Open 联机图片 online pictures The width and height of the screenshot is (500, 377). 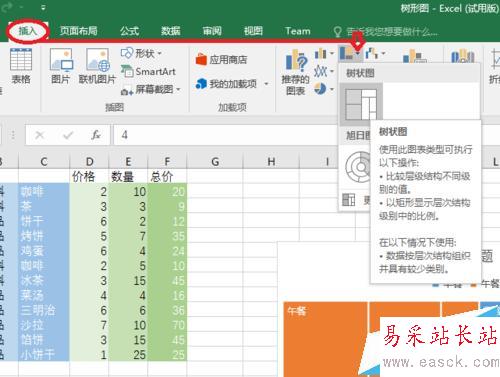point(97,66)
